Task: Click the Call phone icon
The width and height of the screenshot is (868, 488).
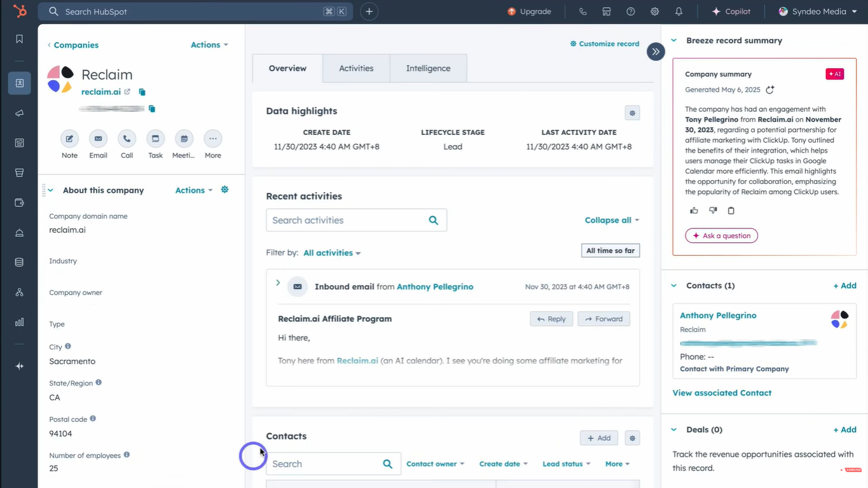Action: pos(127,139)
